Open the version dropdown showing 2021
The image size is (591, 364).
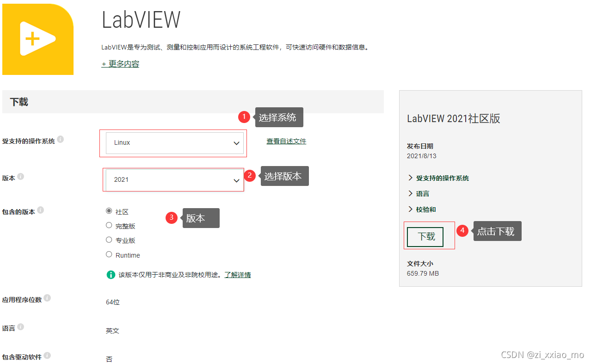tap(175, 180)
